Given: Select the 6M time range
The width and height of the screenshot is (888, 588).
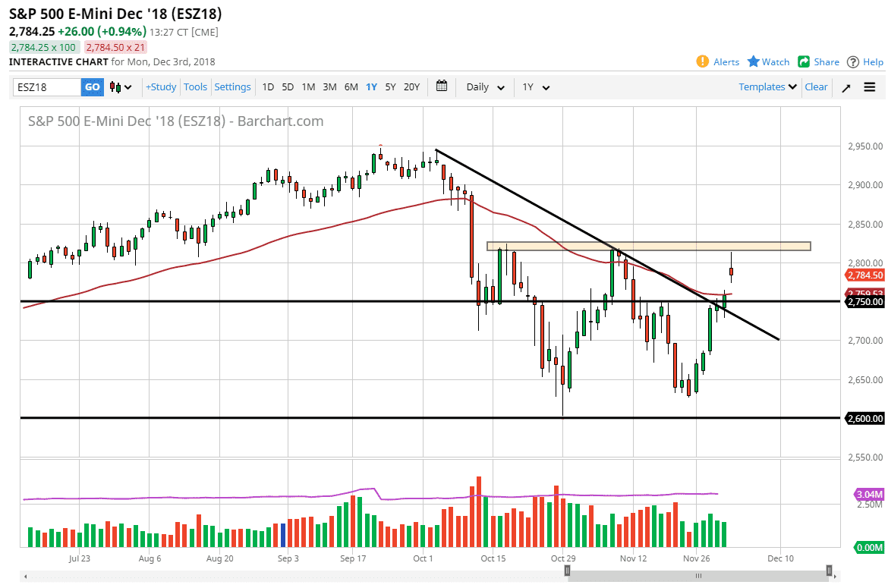Looking at the screenshot, I should [x=351, y=87].
